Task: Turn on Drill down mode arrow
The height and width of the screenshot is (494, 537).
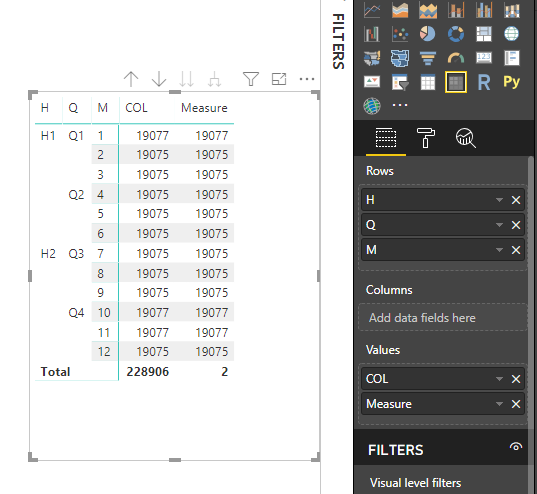Action: pos(159,79)
